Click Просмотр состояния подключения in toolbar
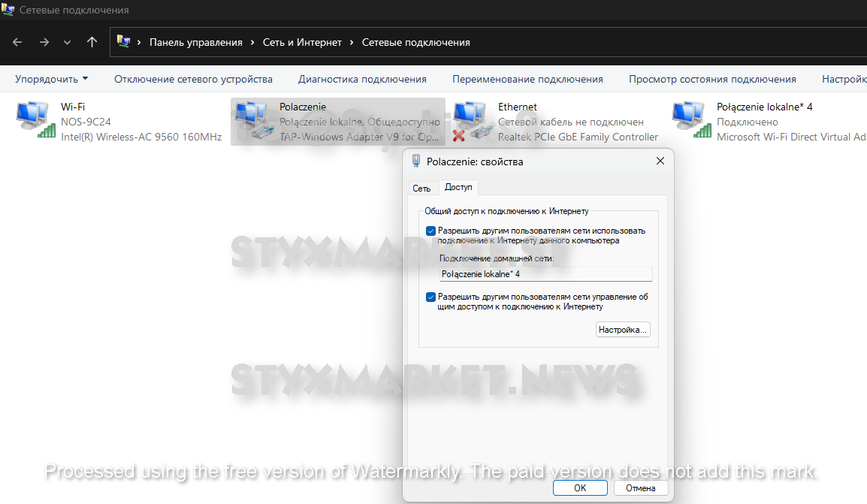The height and width of the screenshot is (504, 867). tap(712, 79)
